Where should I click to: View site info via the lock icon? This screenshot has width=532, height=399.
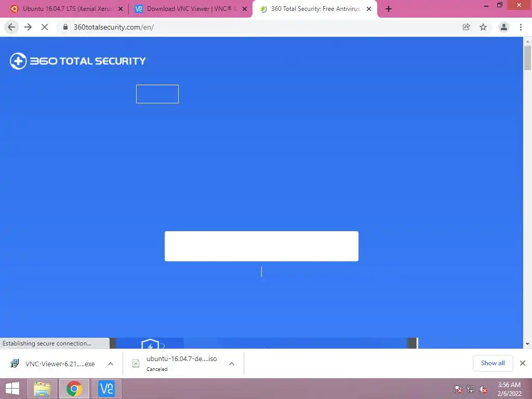[x=65, y=27]
